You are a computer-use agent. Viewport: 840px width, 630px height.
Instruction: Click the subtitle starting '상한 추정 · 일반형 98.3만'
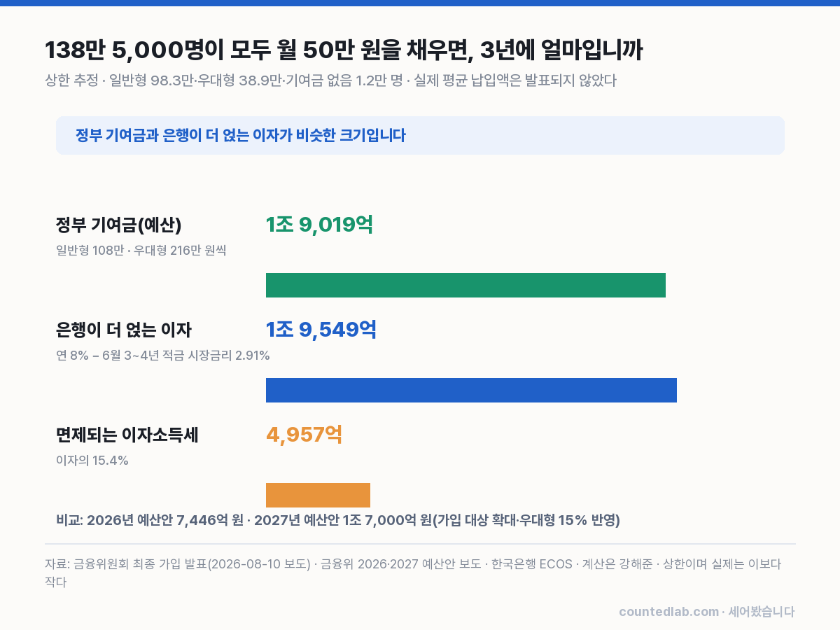click(x=330, y=80)
